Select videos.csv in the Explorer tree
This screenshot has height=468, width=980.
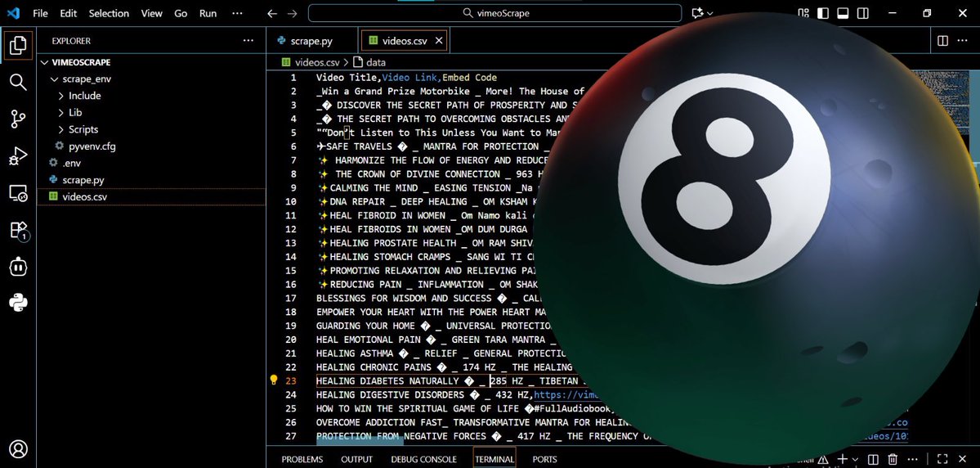click(151, 196)
